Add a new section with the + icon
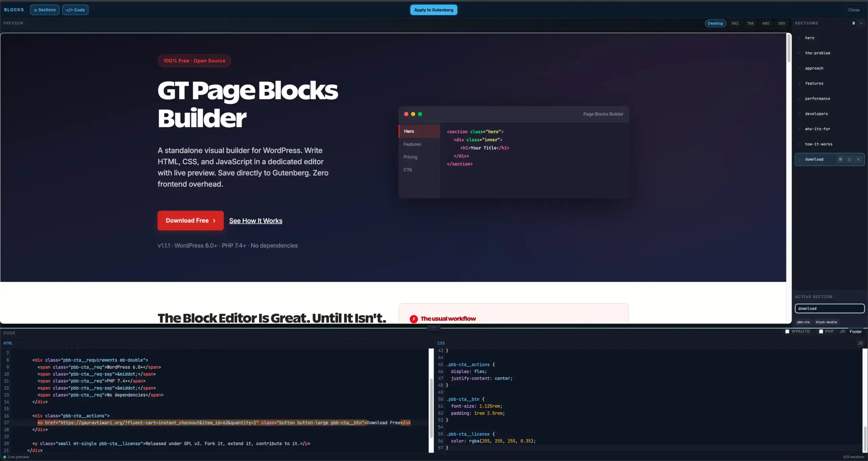The width and height of the screenshot is (868, 461). (861, 23)
